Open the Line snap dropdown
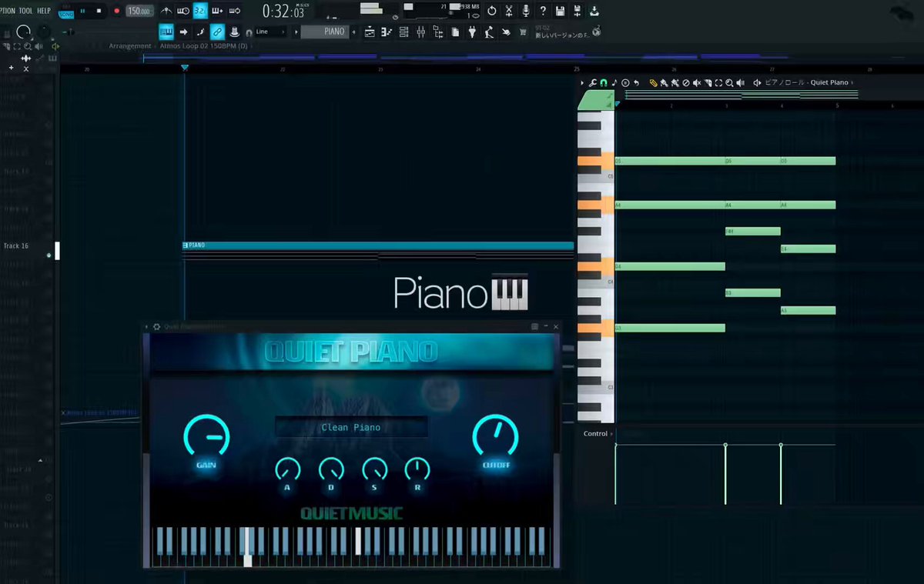 pos(270,32)
